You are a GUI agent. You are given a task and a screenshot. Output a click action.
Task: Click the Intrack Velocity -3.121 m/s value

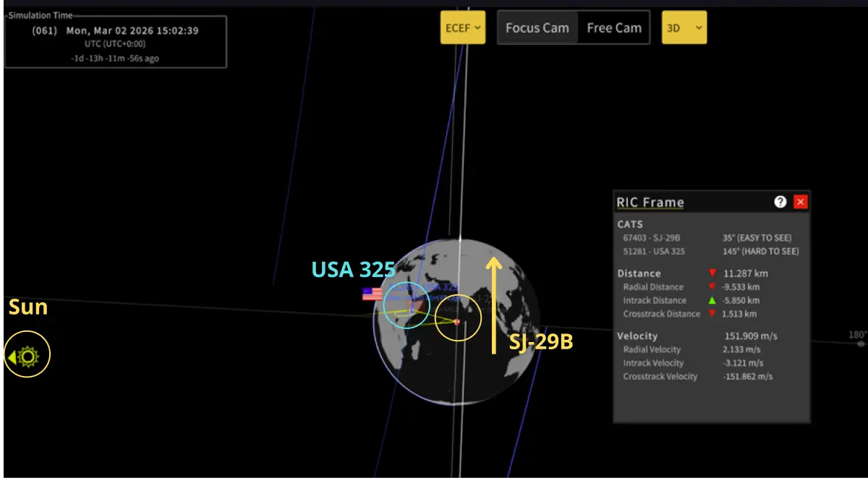tap(743, 363)
